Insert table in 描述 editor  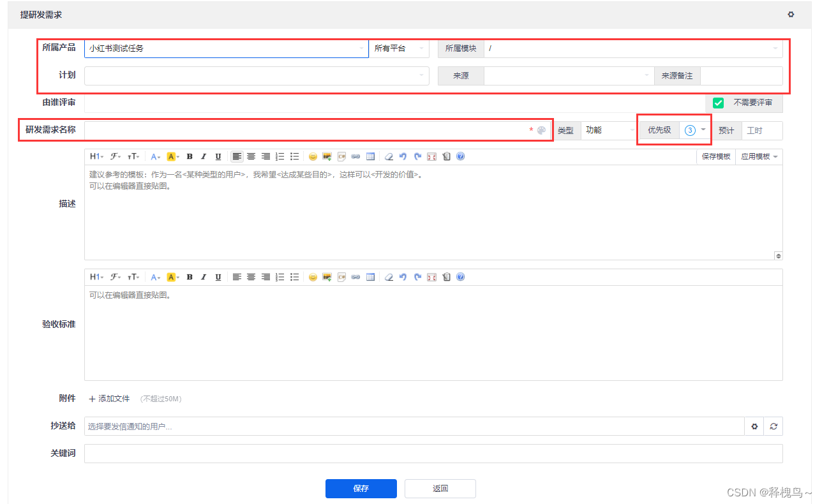(370, 156)
